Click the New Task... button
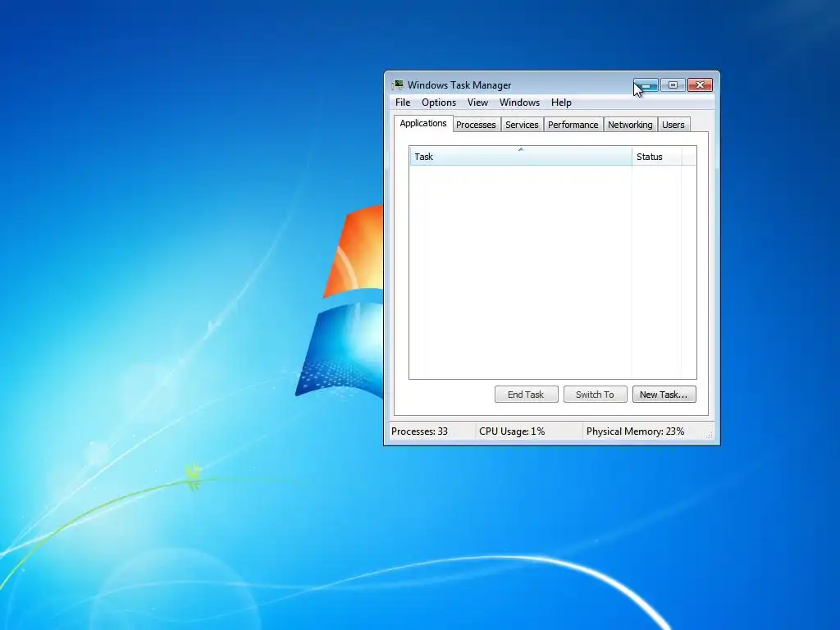The width and height of the screenshot is (840, 630). 664,395
